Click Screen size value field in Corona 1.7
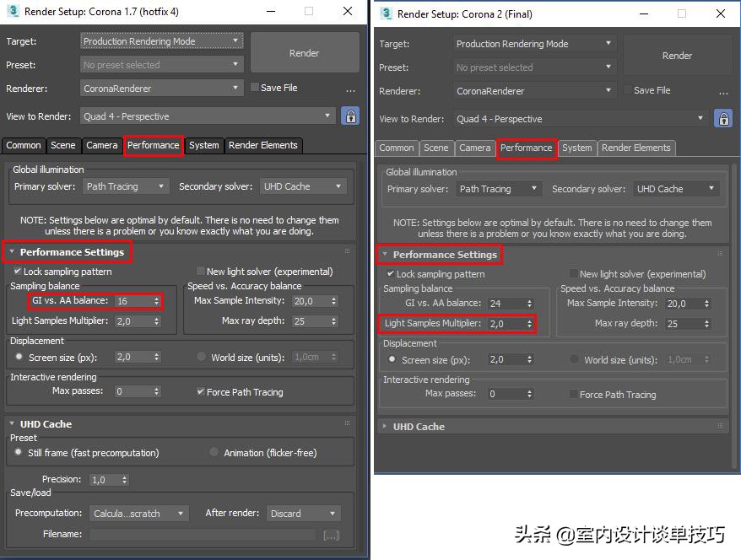The width and height of the screenshot is (741, 560). (x=133, y=357)
